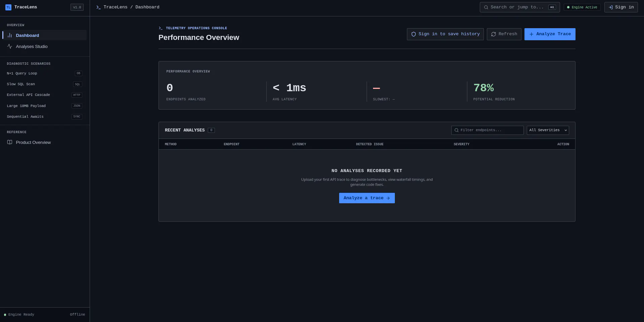The height and width of the screenshot is (322, 644).
Task: Click the Action column header
Action: (563, 144)
